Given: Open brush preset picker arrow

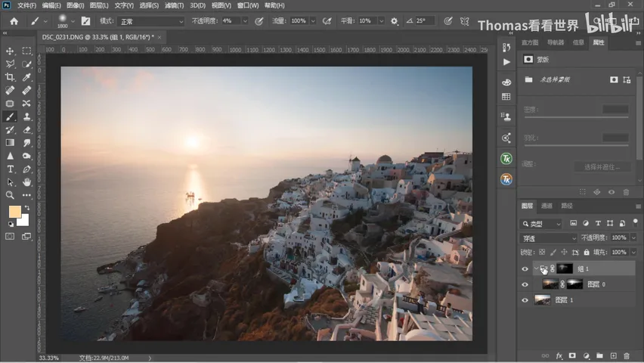Looking at the screenshot, I should tap(73, 21).
